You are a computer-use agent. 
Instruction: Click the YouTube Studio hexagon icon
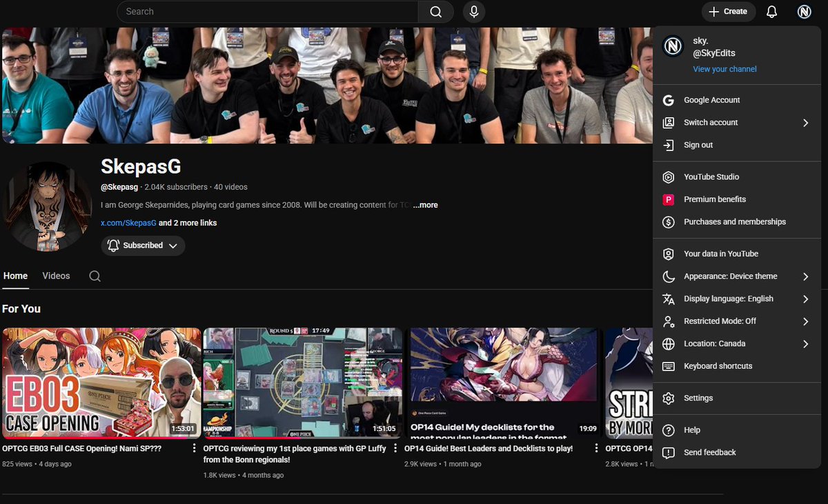(668, 177)
